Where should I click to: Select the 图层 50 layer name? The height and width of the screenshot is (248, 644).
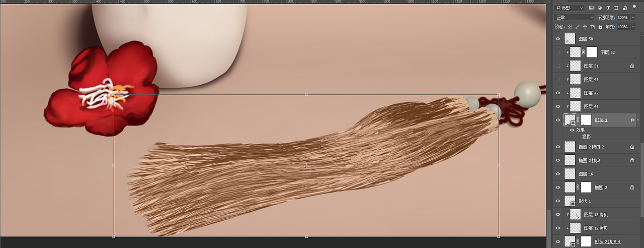pos(586,39)
